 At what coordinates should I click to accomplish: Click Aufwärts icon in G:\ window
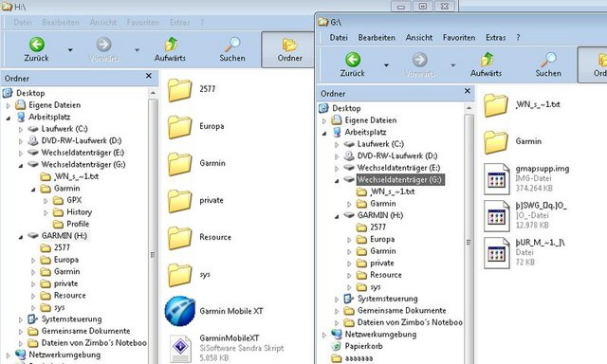(x=487, y=60)
